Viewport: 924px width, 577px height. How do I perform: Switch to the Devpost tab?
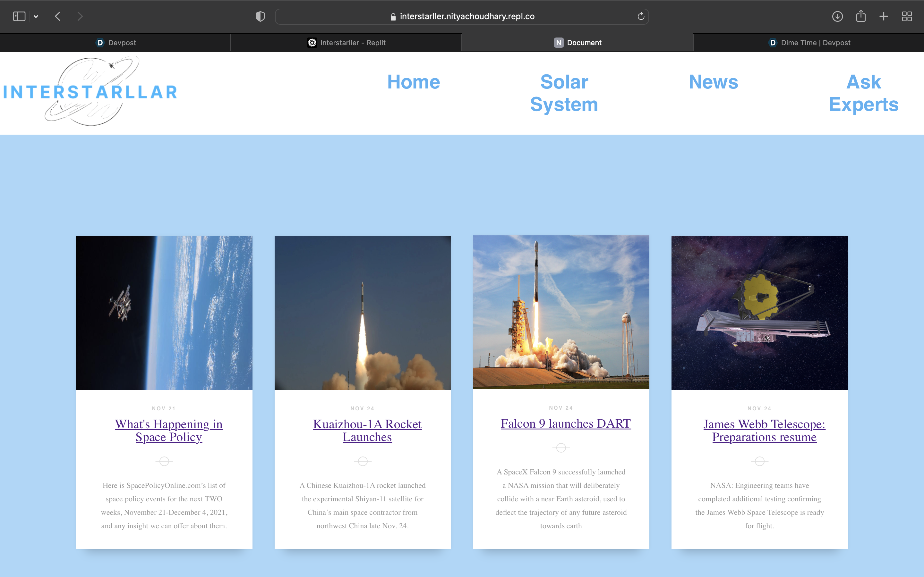pos(115,43)
